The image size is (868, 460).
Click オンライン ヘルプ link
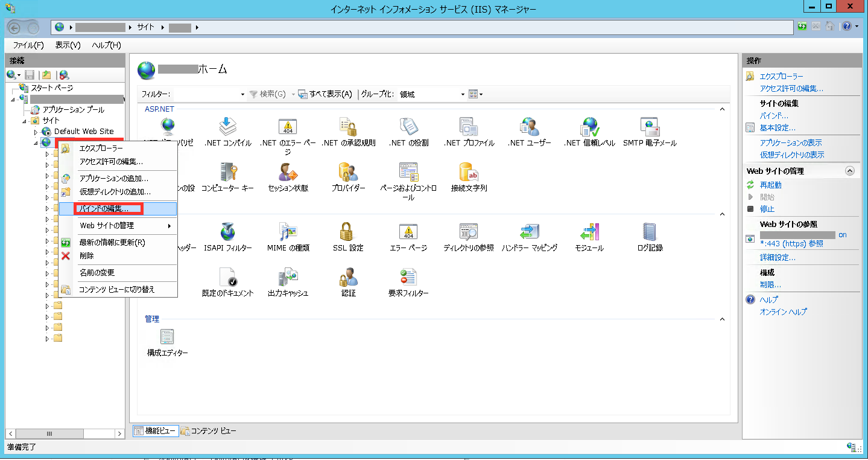click(783, 311)
